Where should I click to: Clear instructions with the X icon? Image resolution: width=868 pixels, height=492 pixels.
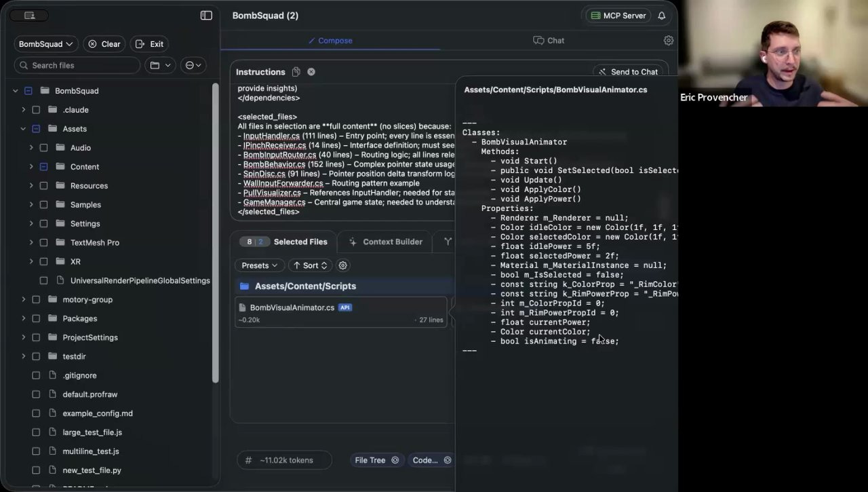coord(311,72)
